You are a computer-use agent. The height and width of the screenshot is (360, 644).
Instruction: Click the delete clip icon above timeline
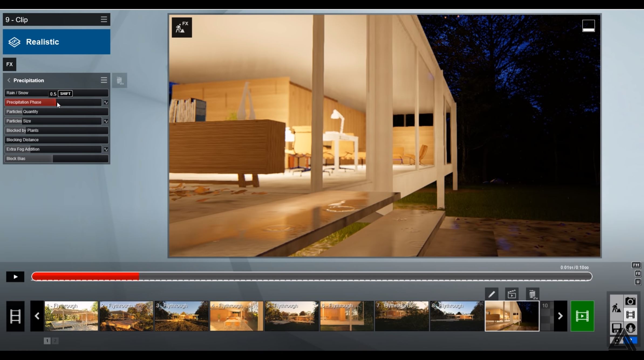[x=532, y=294]
